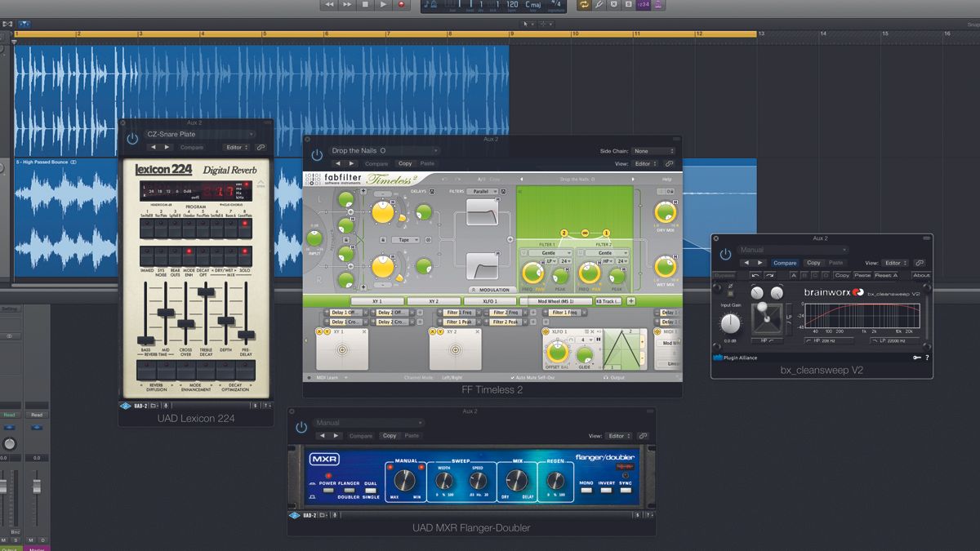Click the question mark in the bx_cleansweep footer
Screen dimensions: 980x551
[927, 358]
